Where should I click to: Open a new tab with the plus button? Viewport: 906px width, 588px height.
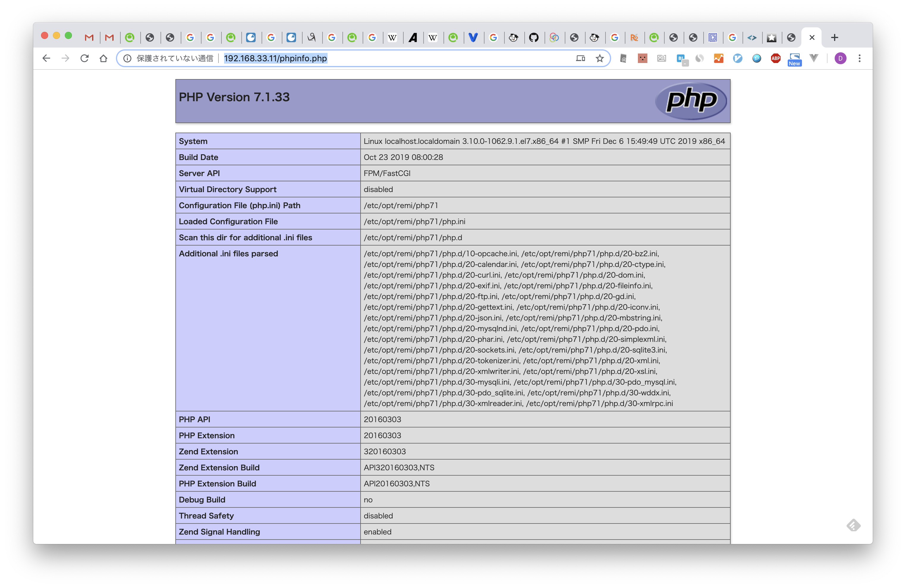(x=834, y=37)
